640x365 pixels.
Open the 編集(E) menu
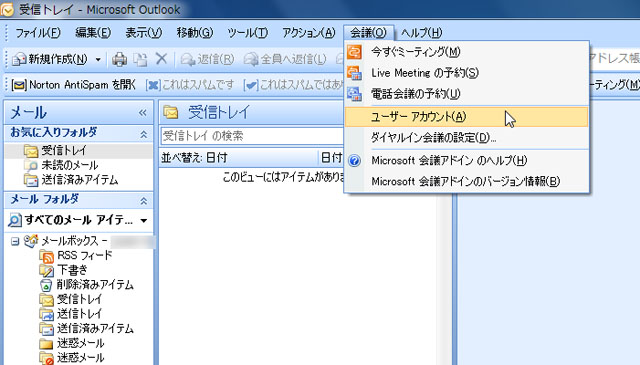[93, 33]
